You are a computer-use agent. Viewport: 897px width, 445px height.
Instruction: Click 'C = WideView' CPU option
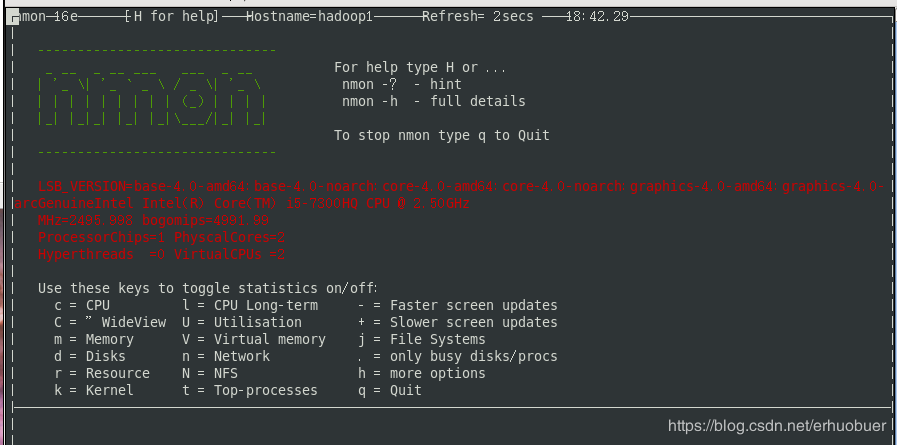(110, 323)
